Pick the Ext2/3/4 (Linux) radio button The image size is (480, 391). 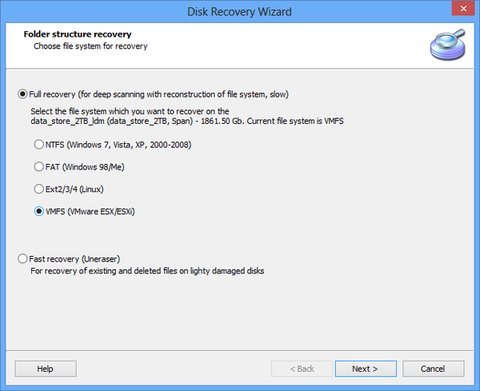(39, 189)
